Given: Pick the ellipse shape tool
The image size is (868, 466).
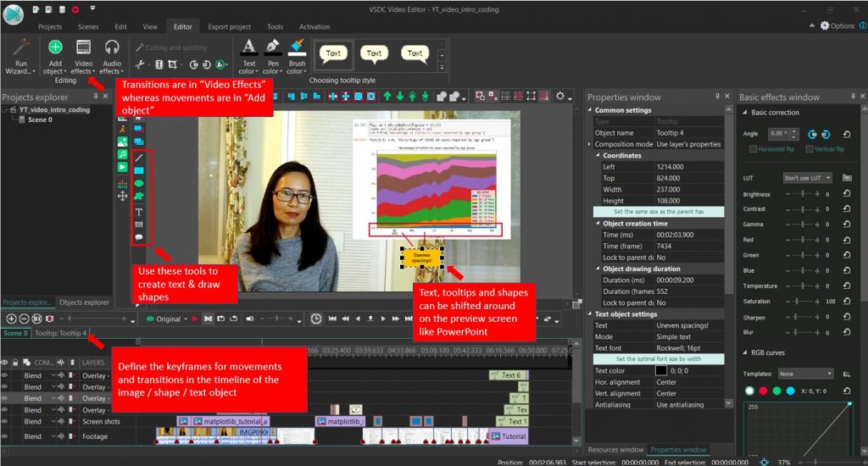Looking at the screenshot, I should [139, 184].
